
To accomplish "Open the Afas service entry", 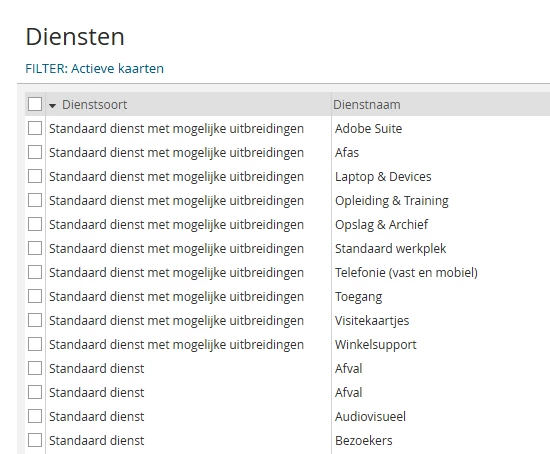I will pos(347,153).
